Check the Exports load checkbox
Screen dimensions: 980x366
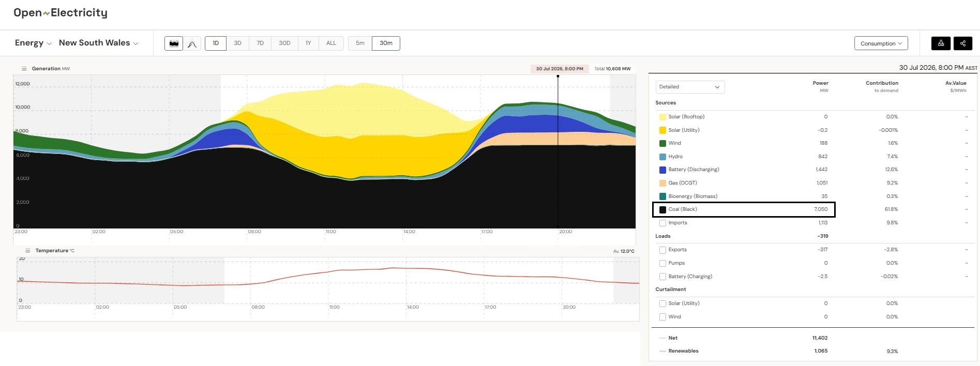662,250
